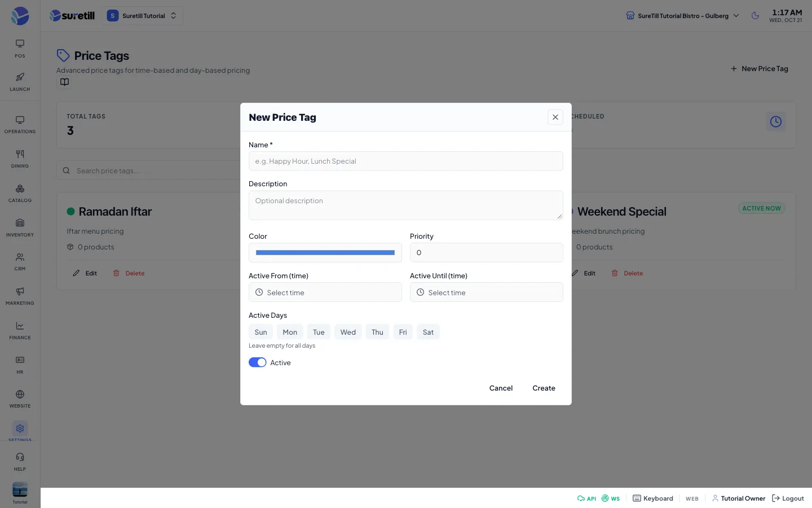This screenshot has height=508, width=812.
Task: Click Cancel in the New Price Tag dialog
Action: coord(501,388)
